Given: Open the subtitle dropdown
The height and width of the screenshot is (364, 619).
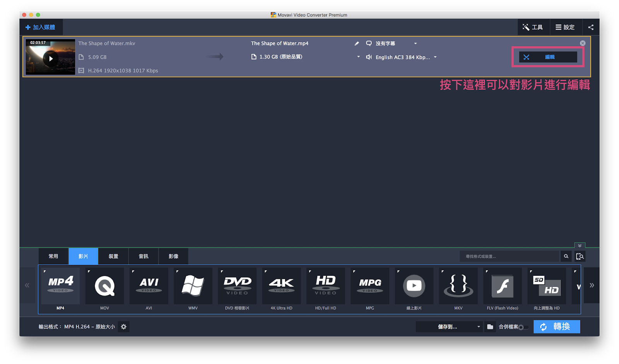Looking at the screenshot, I should click(x=416, y=44).
